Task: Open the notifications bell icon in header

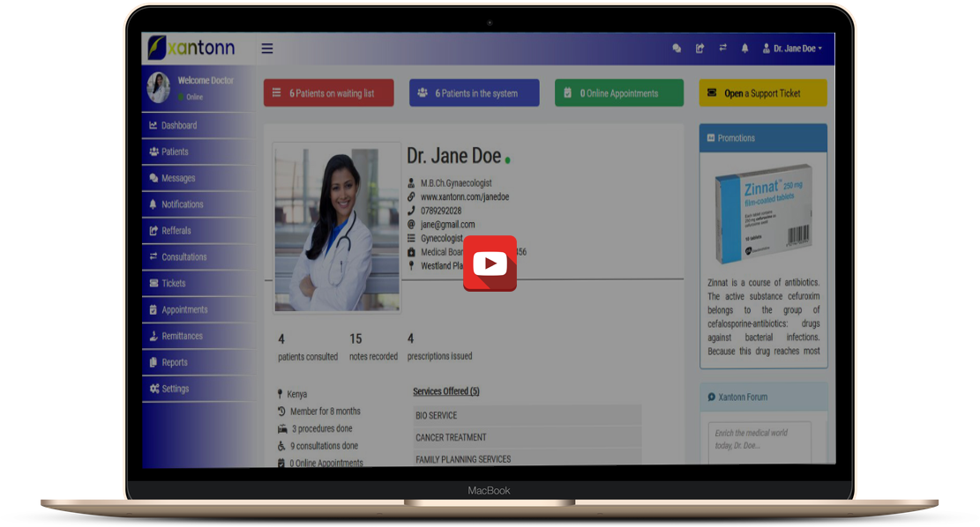Action: point(745,48)
